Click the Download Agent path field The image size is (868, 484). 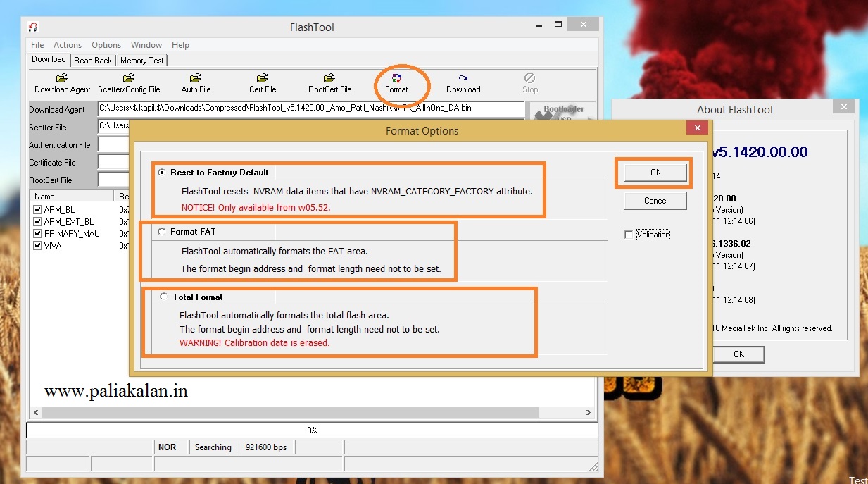point(310,109)
